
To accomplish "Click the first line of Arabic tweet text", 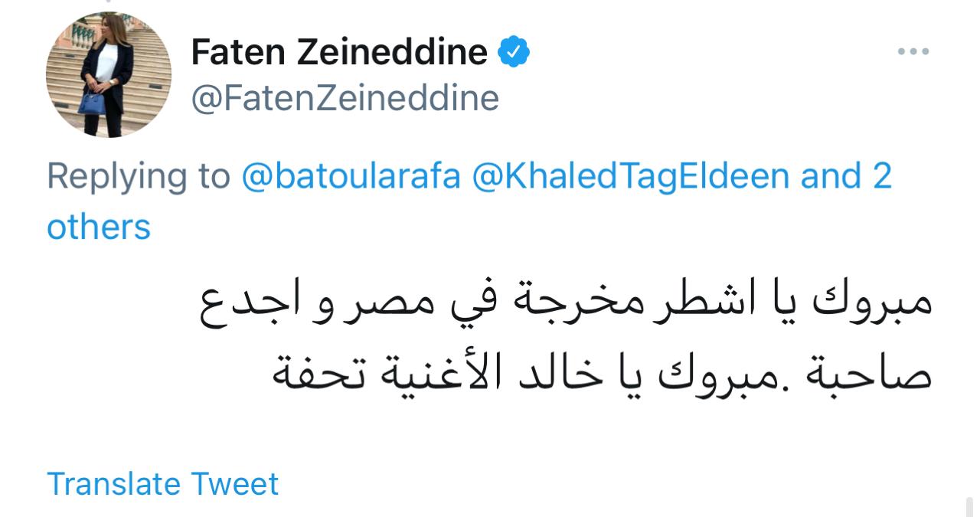I will tap(567, 301).
